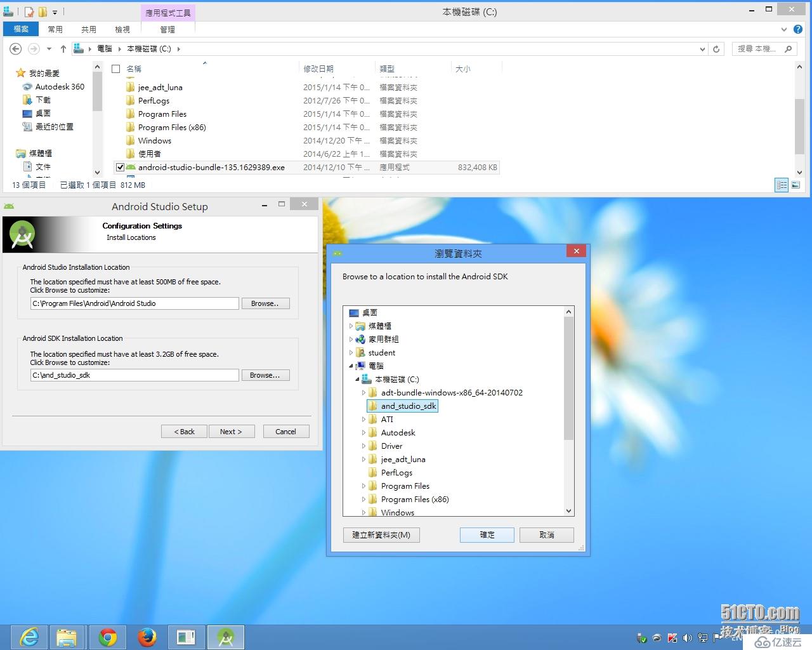Sort by 修改日期 column header
812x650 pixels.
point(337,69)
